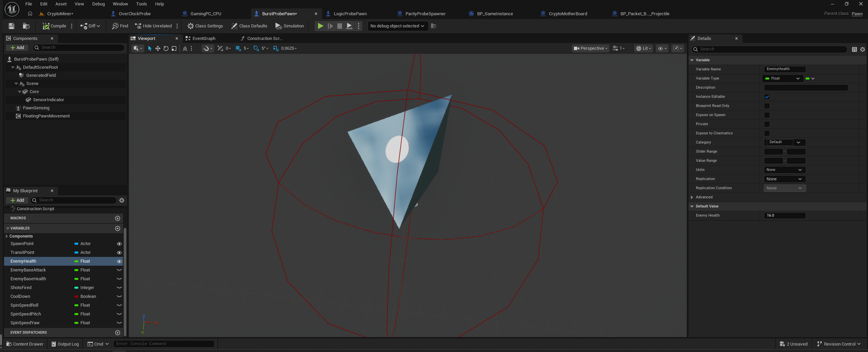868x352 pixels.
Task: Add a new variable with plus icon
Action: [118, 229]
